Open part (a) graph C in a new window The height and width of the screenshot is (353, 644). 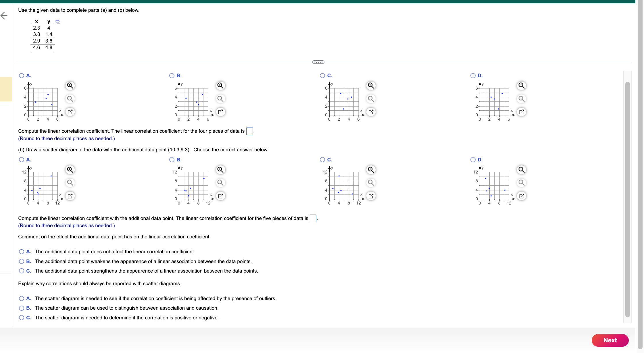click(x=371, y=112)
